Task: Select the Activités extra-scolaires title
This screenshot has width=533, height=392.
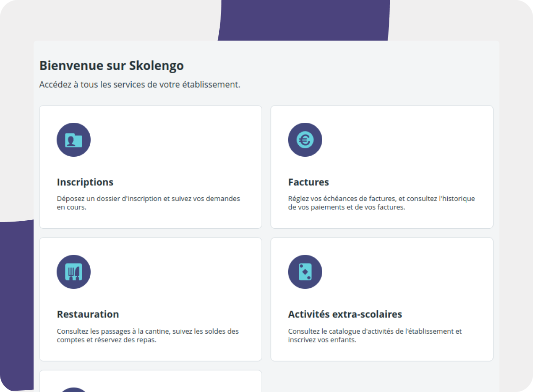Action: (345, 314)
